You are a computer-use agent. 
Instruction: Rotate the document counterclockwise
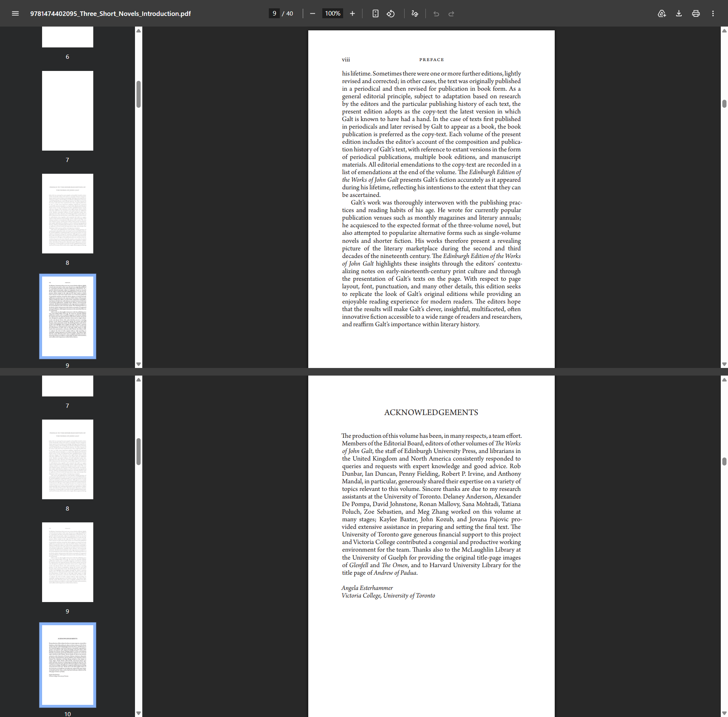coord(391,14)
